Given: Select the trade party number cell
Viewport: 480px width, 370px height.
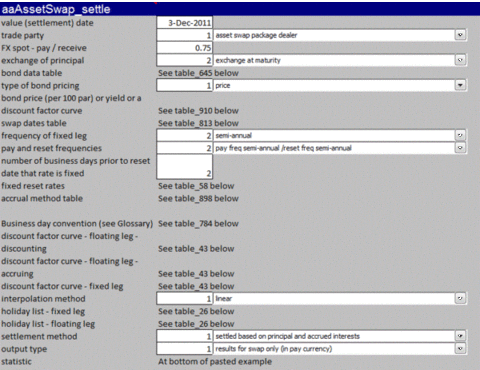Looking at the screenshot, I should (184, 35).
